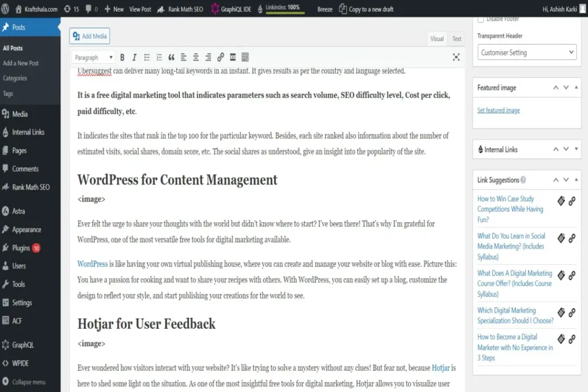This screenshot has height=392, width=588.
Task: Insert or edit link icon
Action: pos(220,57)
